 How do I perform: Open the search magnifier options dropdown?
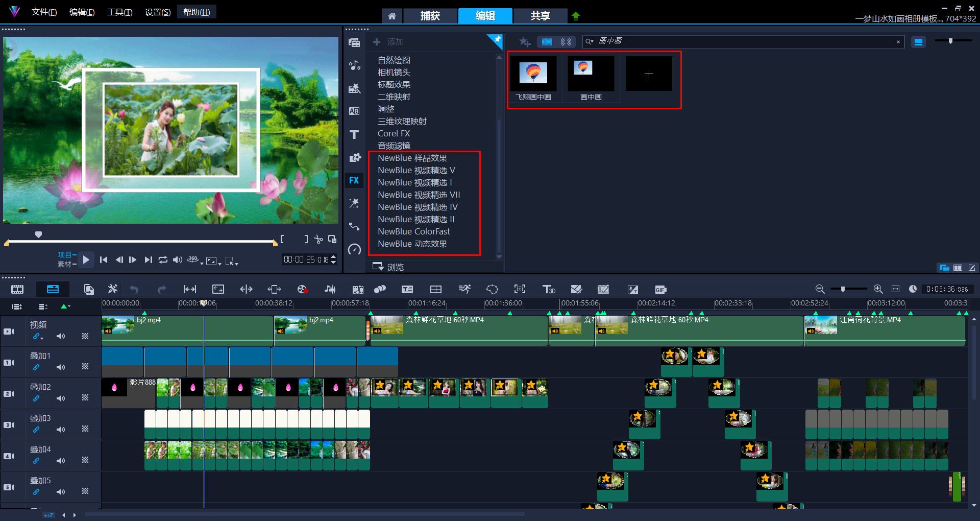pyautogui.click(x=590, y=42)
